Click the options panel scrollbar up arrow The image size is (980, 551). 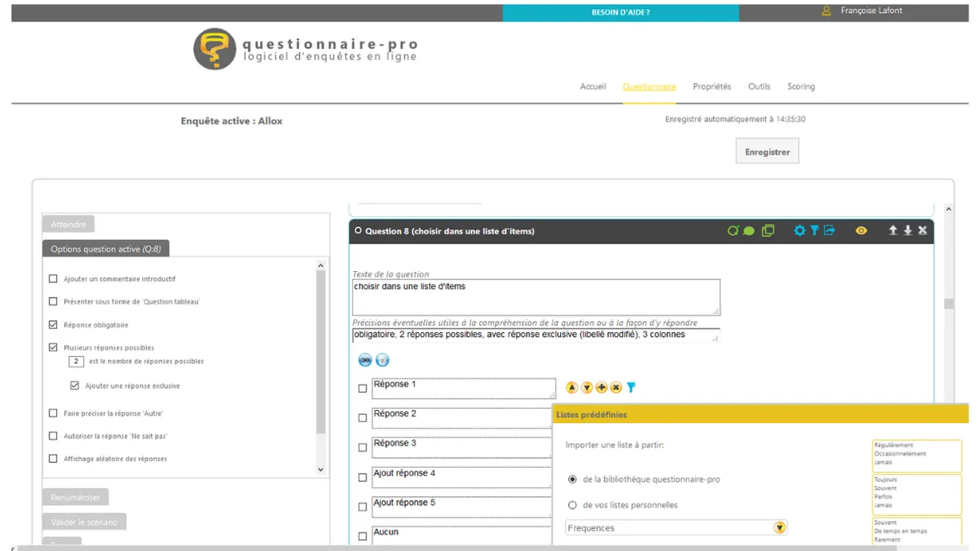(x=320, y=266)
